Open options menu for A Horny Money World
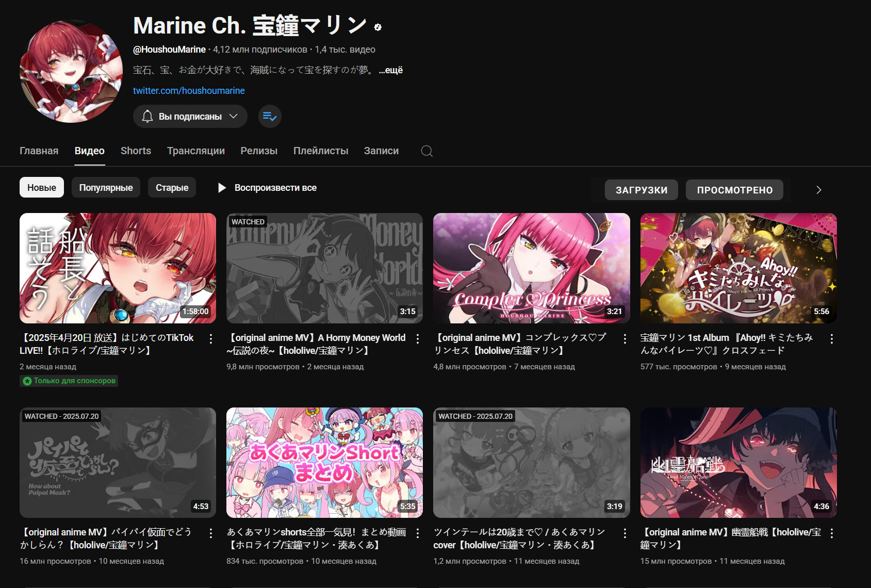Viewport: 871px width, 588px height. [418, 339]
